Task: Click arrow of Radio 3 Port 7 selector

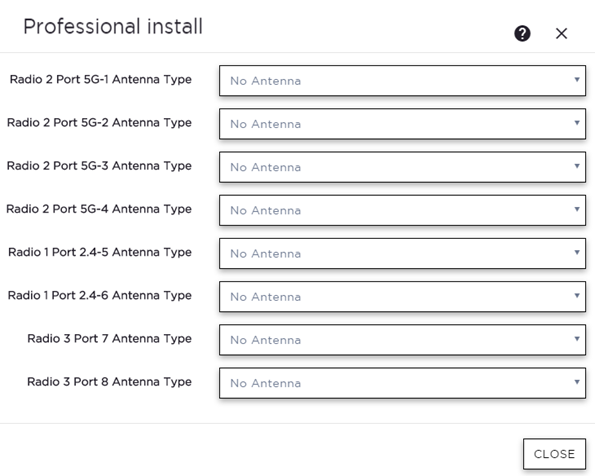Action: point(577,339)
